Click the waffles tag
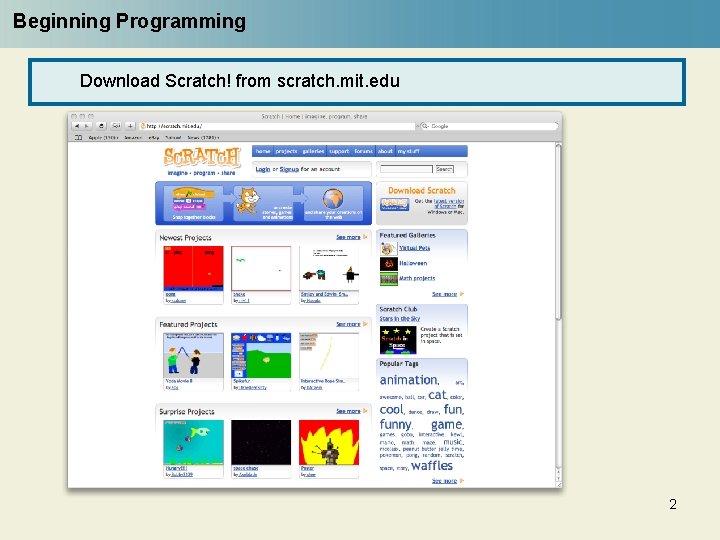720x540 pixels. pyautogui.click(x=432, y=466)
